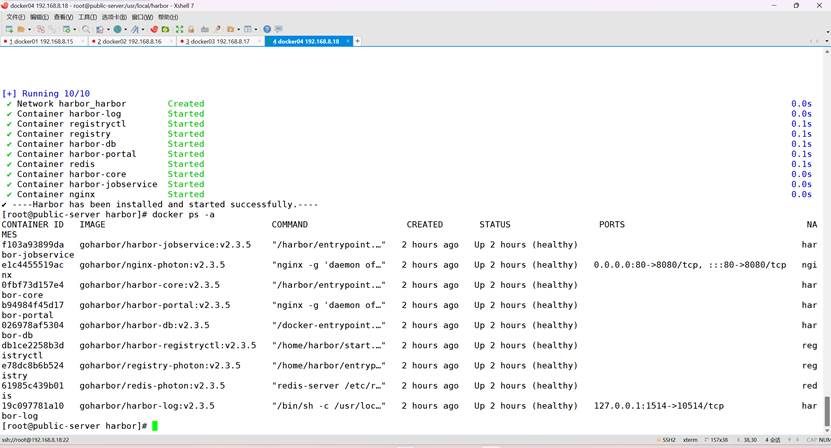Expand the globe icon dropdown arrow
831x448 pixels.
(x=126, y=29)
